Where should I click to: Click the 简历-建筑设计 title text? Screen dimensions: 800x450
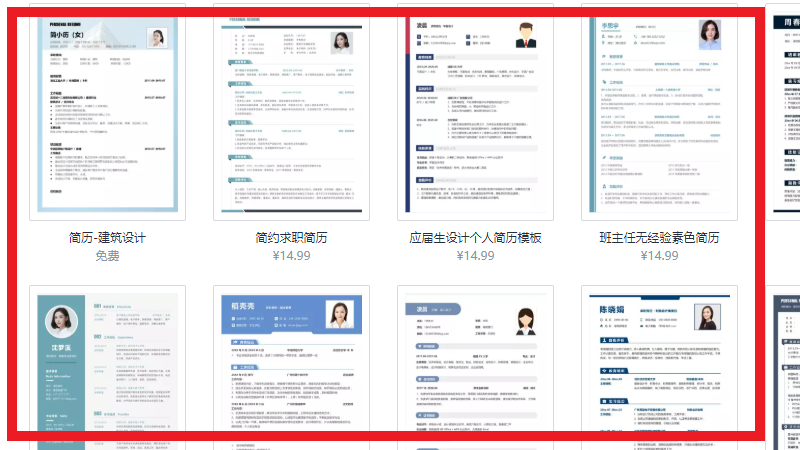[x=107, y=238]
